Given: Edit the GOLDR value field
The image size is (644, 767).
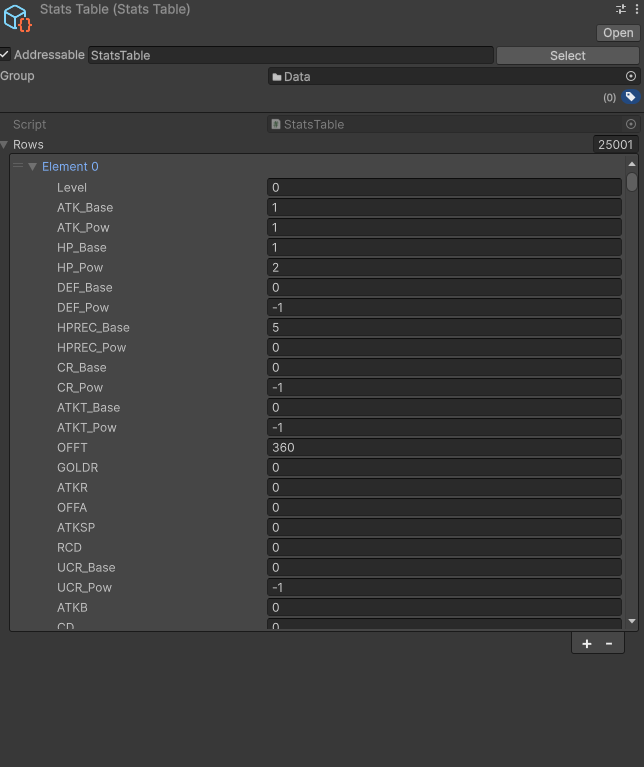Looking at the screenshot, I should pyautogui.click(x=444, y=468).
